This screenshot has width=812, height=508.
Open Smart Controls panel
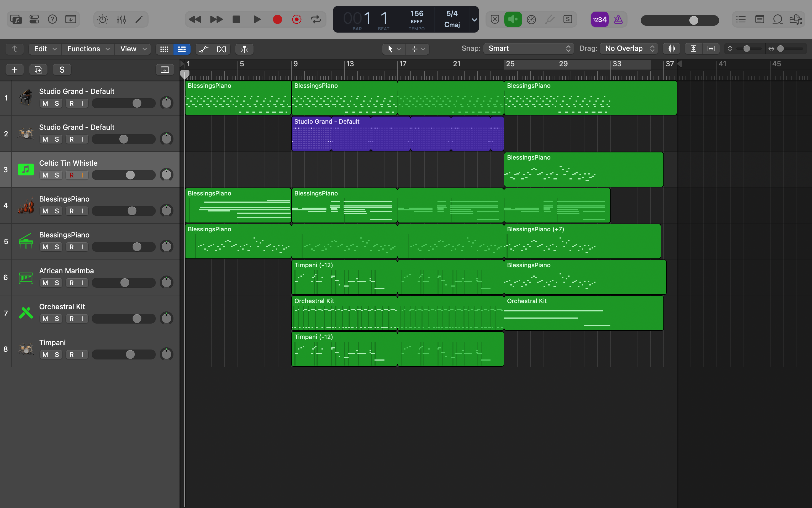point(102,20)
